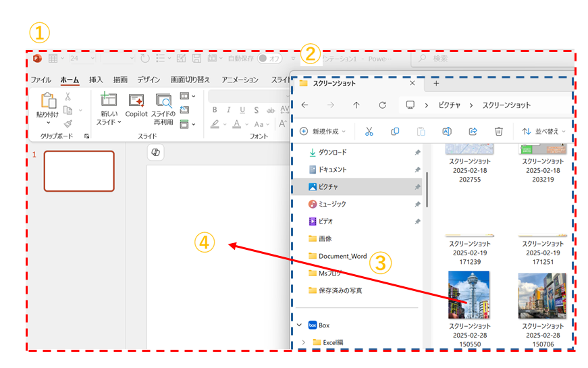Select the tower photo thumbnail 150550
The height and width of the screenshot is (368, 588).
pyautogui.click(x=469, y=294)
